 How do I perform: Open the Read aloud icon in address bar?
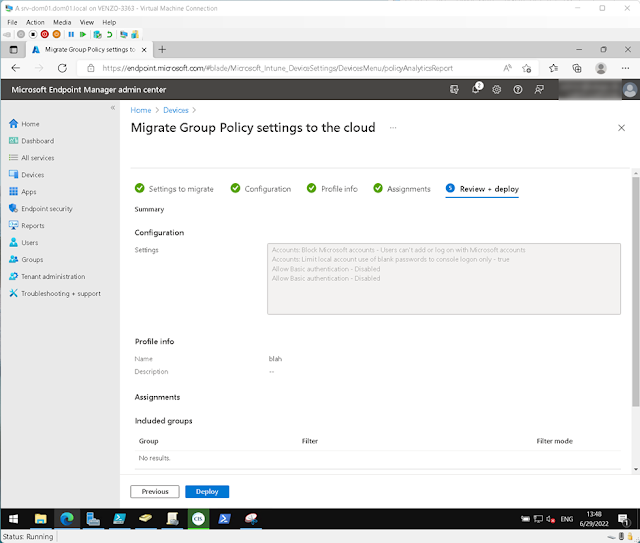coord(507,68)
